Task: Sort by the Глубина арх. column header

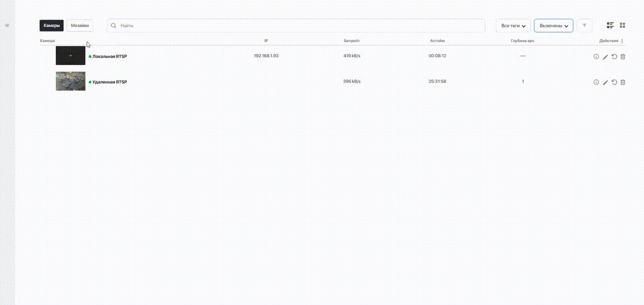Action: click(523, 41)
